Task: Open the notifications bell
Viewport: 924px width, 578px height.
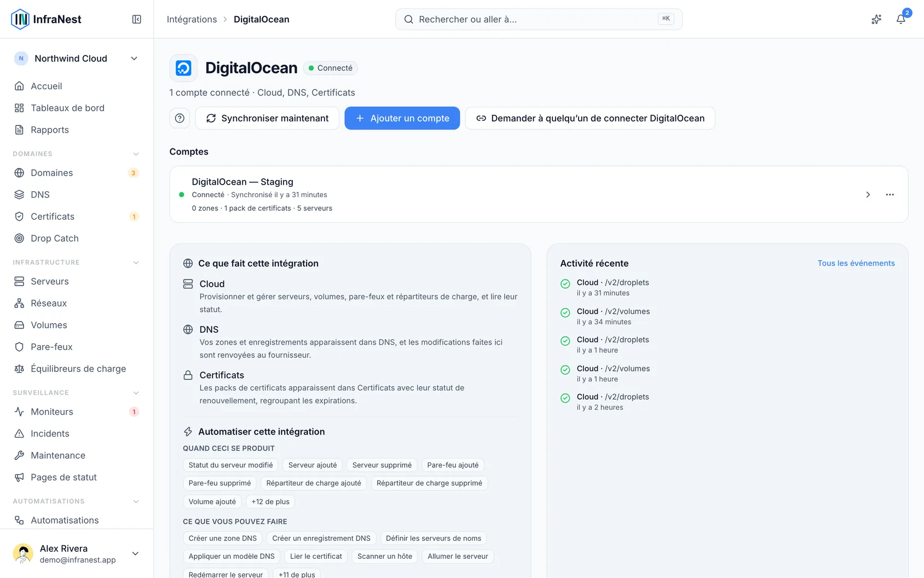Action: [x=900, y=19]
